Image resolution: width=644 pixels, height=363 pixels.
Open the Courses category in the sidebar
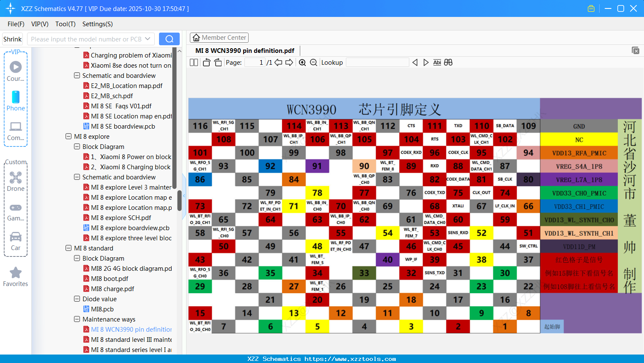[x=16, y=71]
